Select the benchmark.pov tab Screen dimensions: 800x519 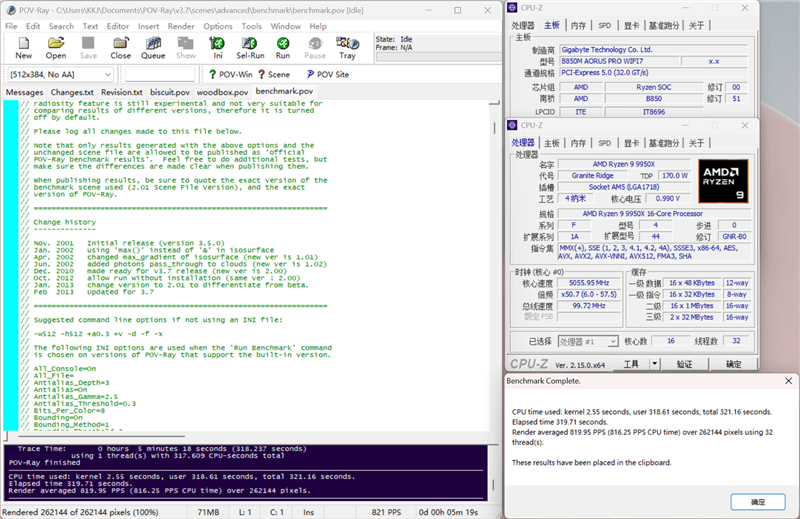pos(284,91)
